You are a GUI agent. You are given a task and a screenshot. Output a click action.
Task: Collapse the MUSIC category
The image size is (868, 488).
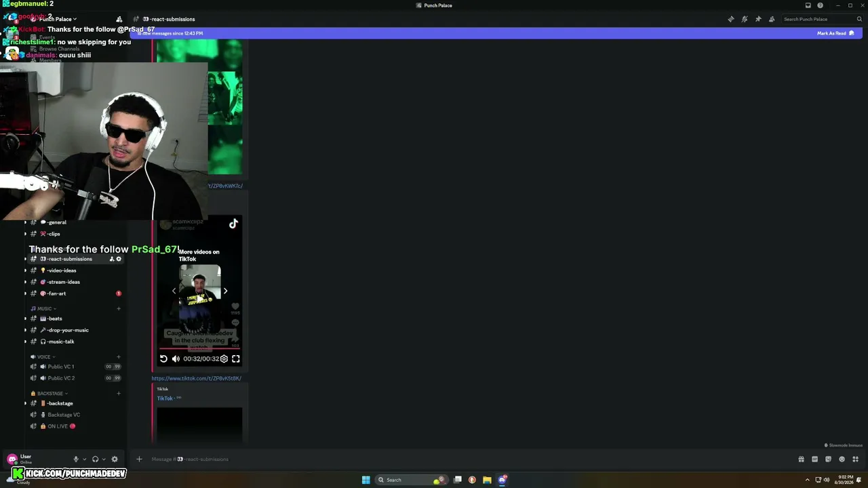[42, 308]
